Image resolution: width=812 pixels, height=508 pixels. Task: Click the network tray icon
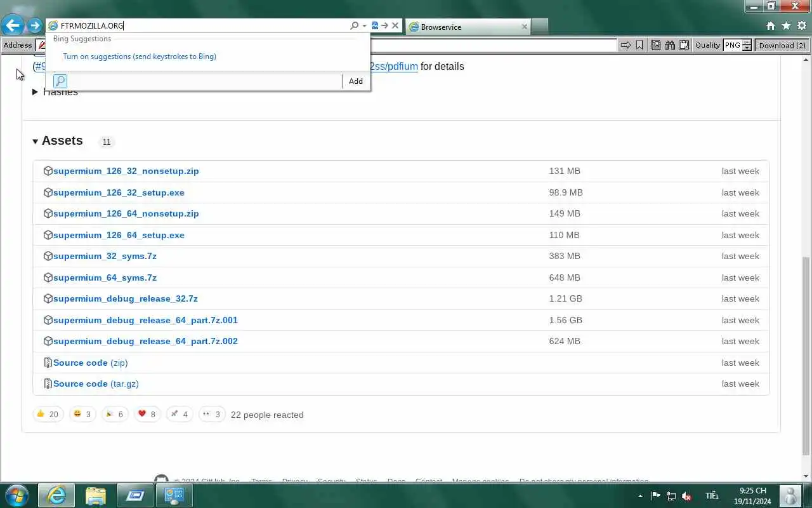coord(671,496)
